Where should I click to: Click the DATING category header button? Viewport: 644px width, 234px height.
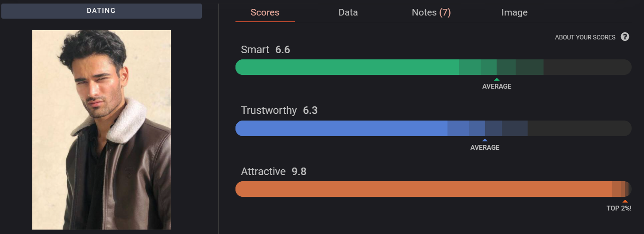pyautogui.click(x=101, y=11)
